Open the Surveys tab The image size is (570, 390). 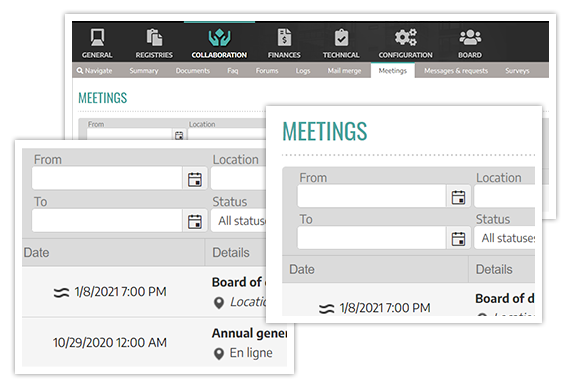517,71
